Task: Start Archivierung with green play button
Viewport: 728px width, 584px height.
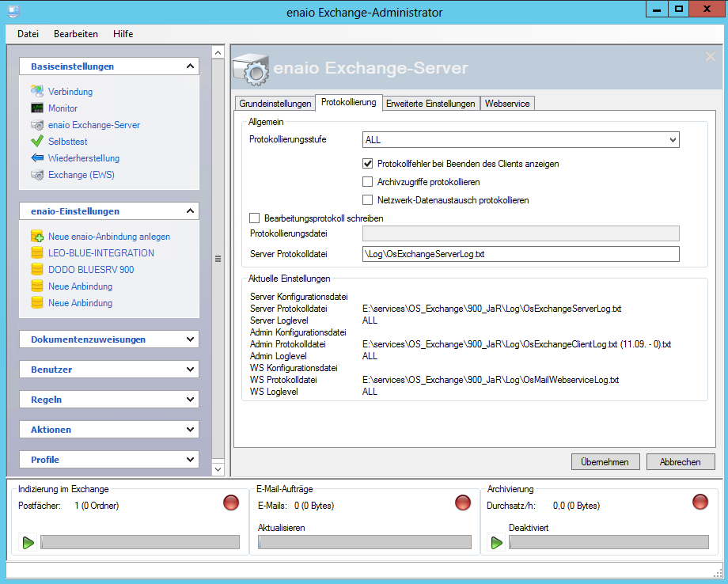Action: (x=497, y=542)
